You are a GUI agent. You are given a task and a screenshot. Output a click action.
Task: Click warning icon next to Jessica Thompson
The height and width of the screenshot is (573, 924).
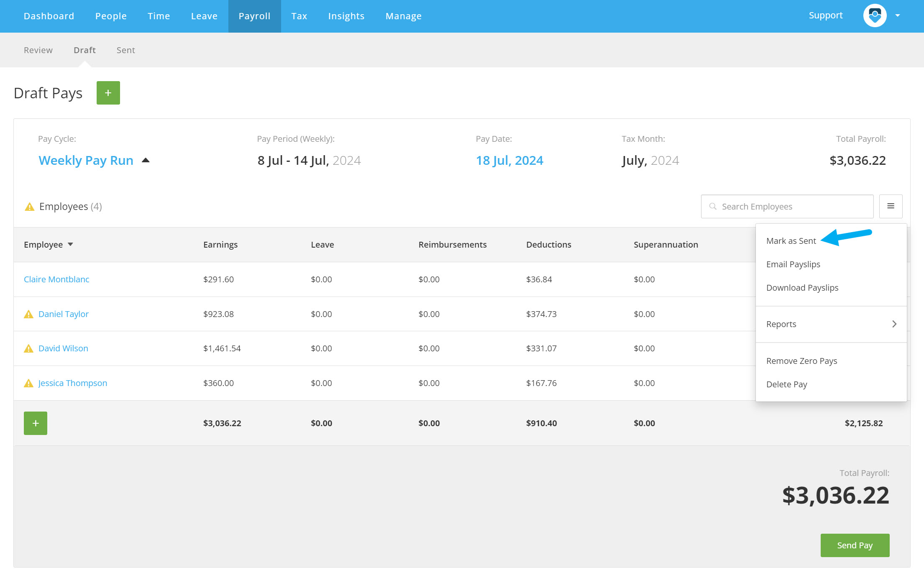click(28, 383)
